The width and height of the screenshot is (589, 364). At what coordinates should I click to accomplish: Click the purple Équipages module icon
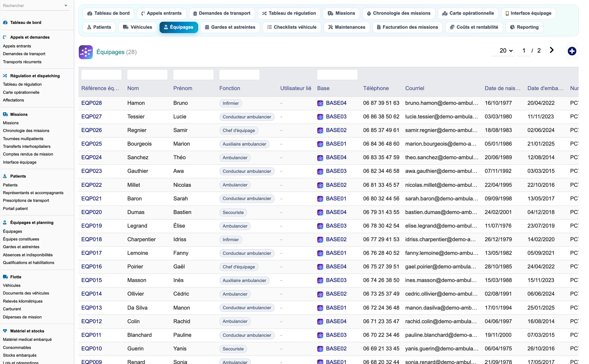click(x=86, y=52)
